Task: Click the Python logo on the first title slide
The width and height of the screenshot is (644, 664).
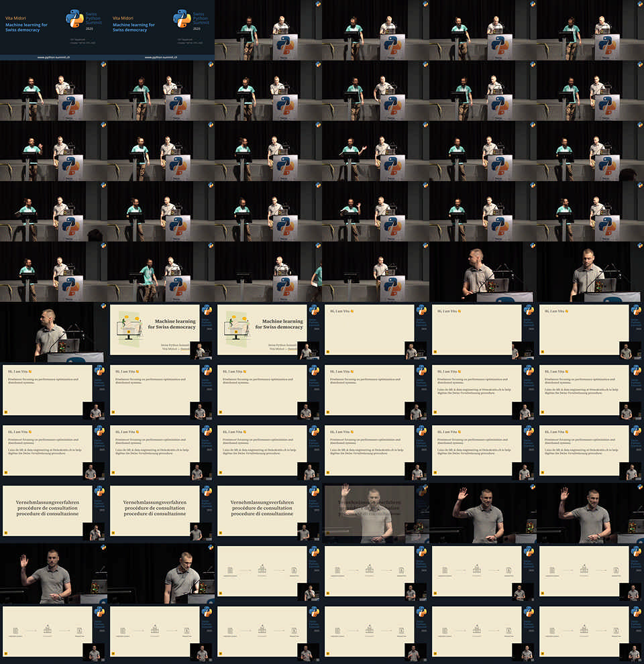Action: pos(75,18)
